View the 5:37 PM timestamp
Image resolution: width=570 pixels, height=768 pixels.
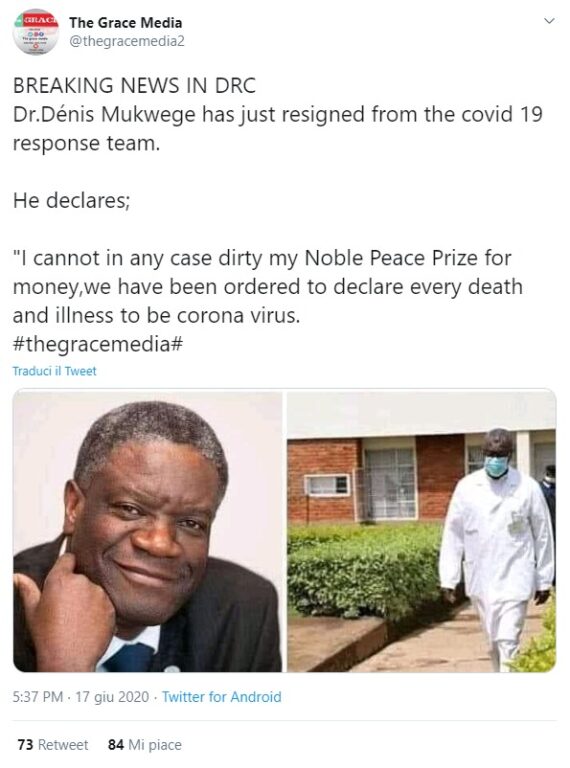click(38, 696)
